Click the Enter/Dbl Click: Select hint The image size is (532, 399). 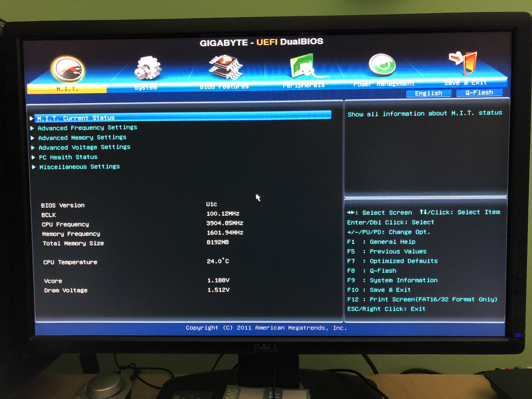pyautogui.click(x=390, y=222)
